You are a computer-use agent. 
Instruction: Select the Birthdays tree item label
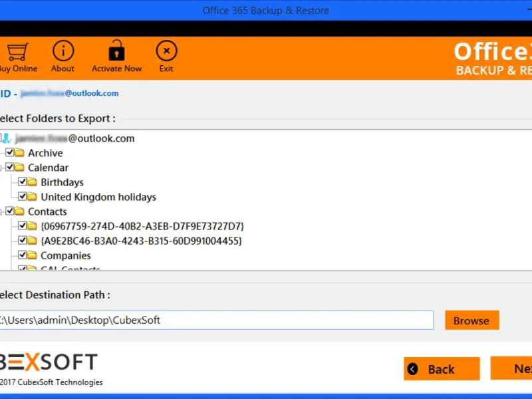pos(62,182)
